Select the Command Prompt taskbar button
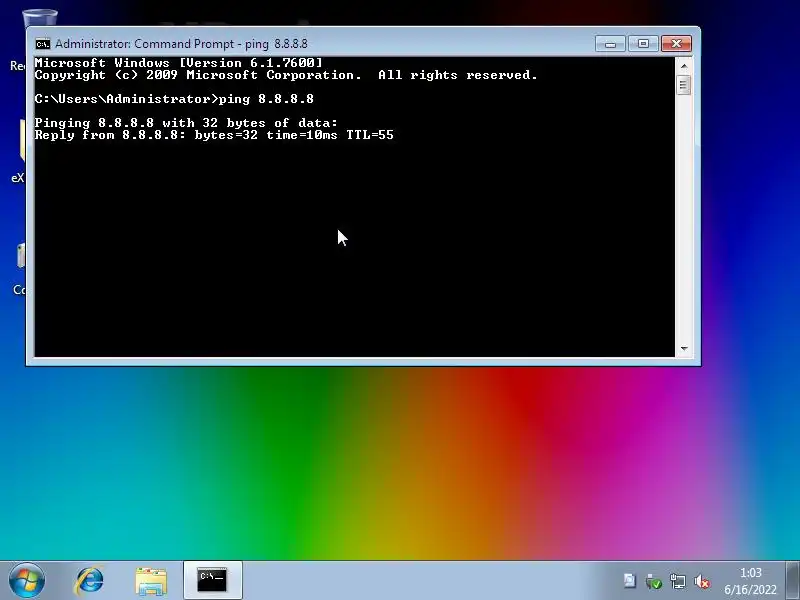Image resolution: width=800 pixels, height=600 pixels. (212, 580)
